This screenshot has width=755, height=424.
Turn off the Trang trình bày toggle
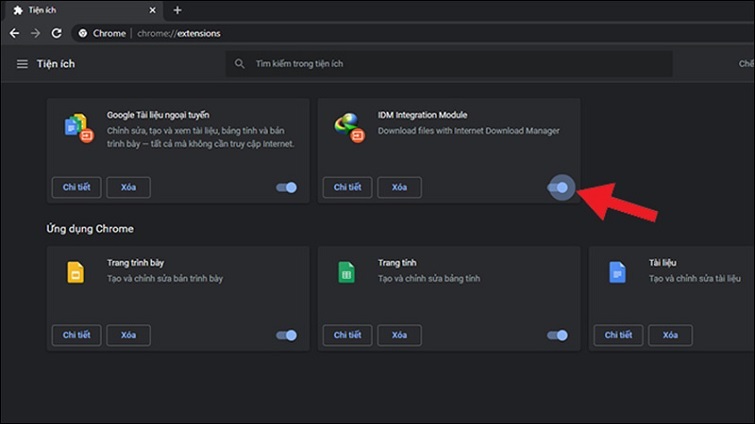(x=287, y=336)
